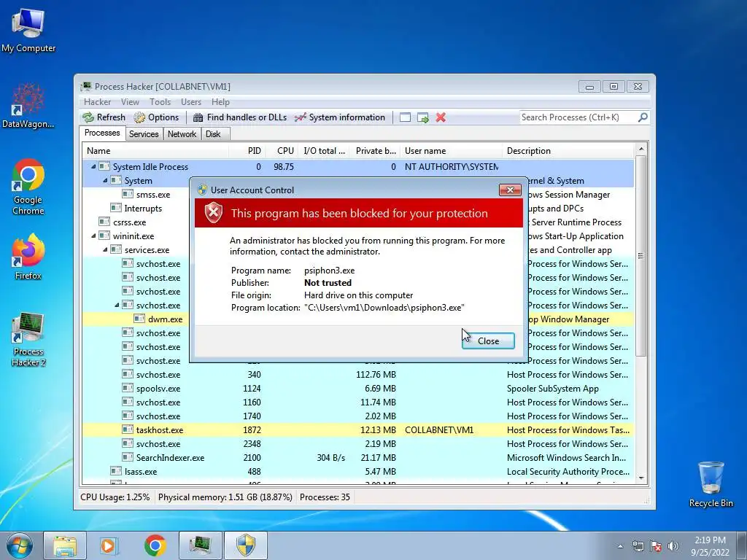
Task: Close the blocked program dialog with Close button
Action: pos(488,341)
